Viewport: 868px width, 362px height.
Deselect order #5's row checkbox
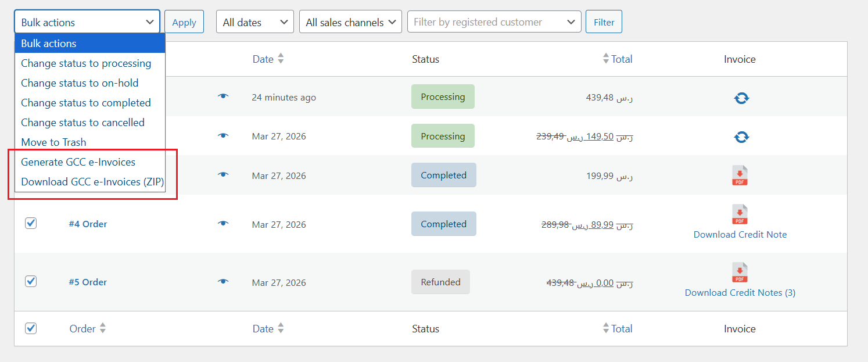31,281
